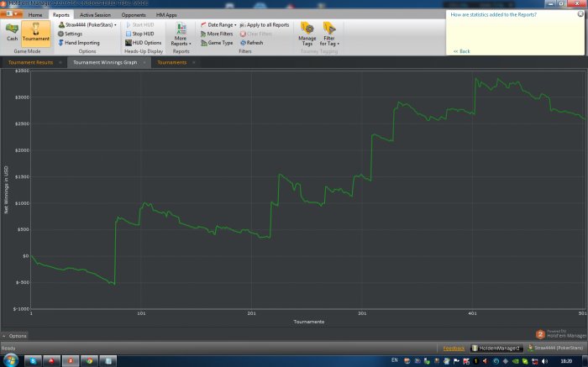Open Settings in the Options group
This screenshot has width=588, height=367.
pos(73,34)
